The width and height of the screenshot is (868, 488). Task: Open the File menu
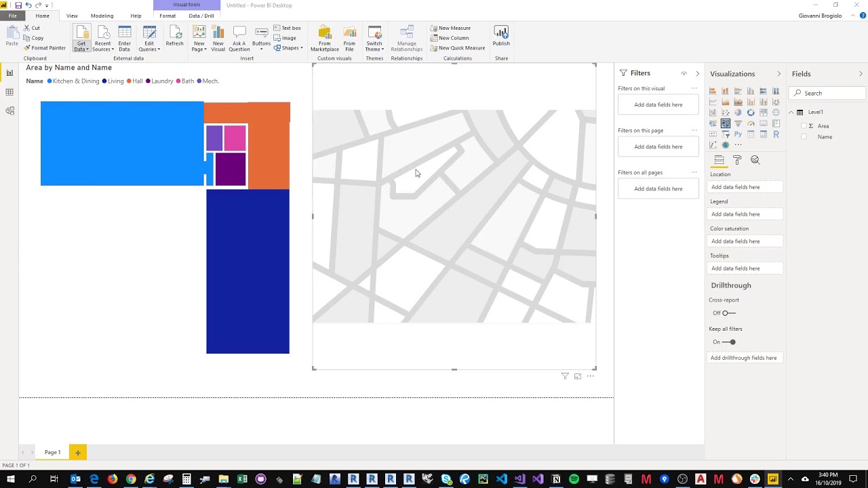click(12, 16)
